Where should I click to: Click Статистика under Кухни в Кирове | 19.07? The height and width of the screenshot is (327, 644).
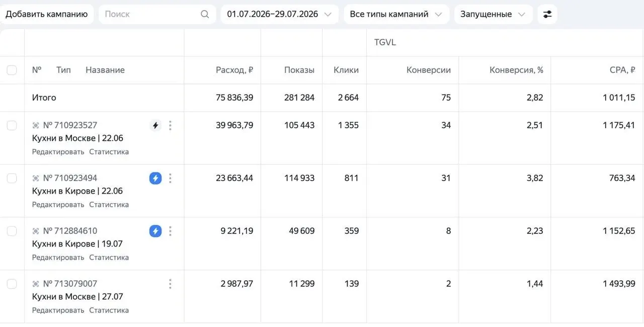(109, 258)
